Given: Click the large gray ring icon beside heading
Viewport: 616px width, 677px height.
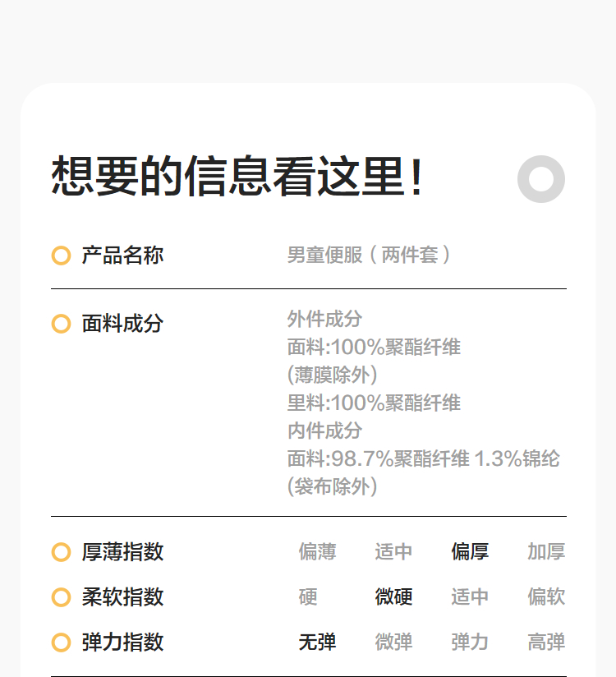Looking at the screenshot, I should tap(541, 179).
